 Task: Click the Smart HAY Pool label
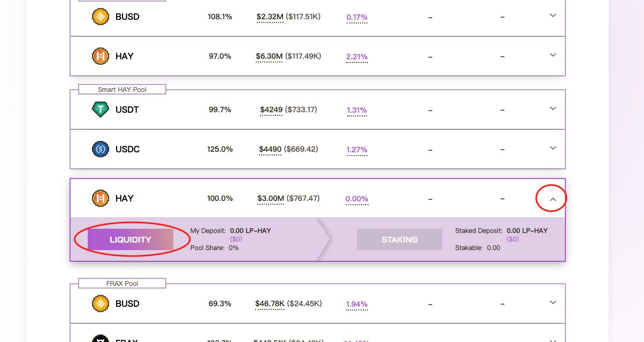coord(122,89)
